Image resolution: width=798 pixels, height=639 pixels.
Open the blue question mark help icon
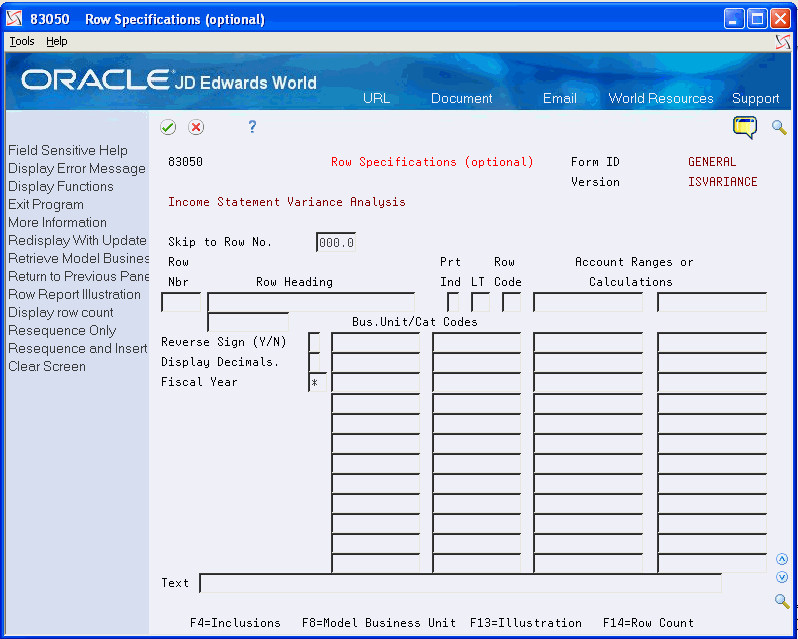pos(252,127)
